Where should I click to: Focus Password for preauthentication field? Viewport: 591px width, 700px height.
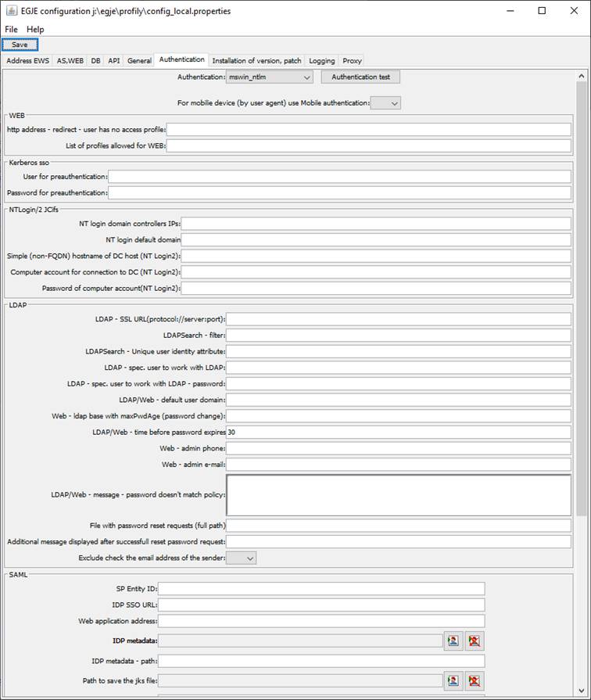pyautogui.click(x=340, y=193)
